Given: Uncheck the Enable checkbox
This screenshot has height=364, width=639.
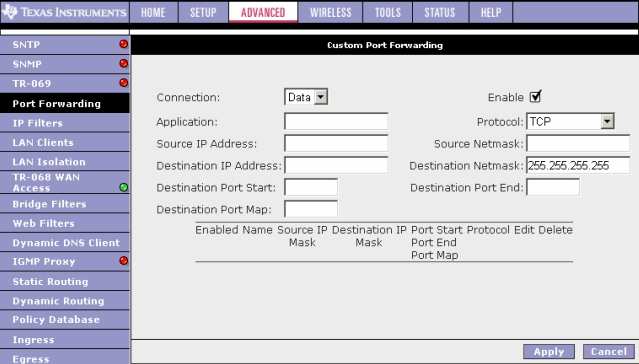Looking at the screenshot, I should click(535, 97).
